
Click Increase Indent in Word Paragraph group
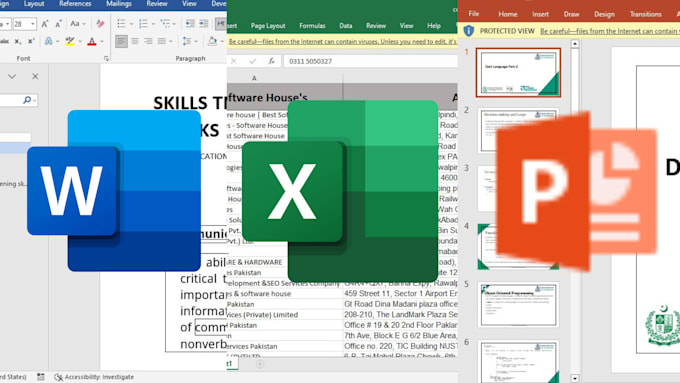[203, 24]
